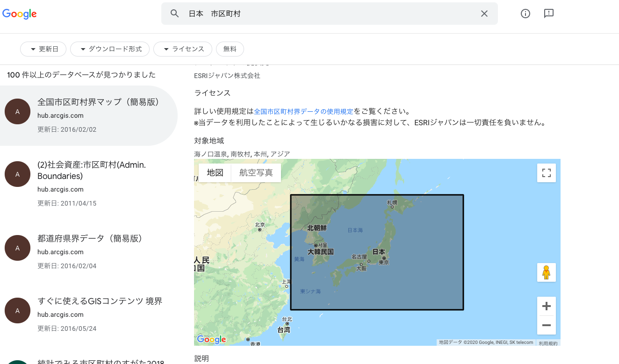Click the 更新日: 2011/04/15 text
619x364 pixels.
[x=67, y=203]
